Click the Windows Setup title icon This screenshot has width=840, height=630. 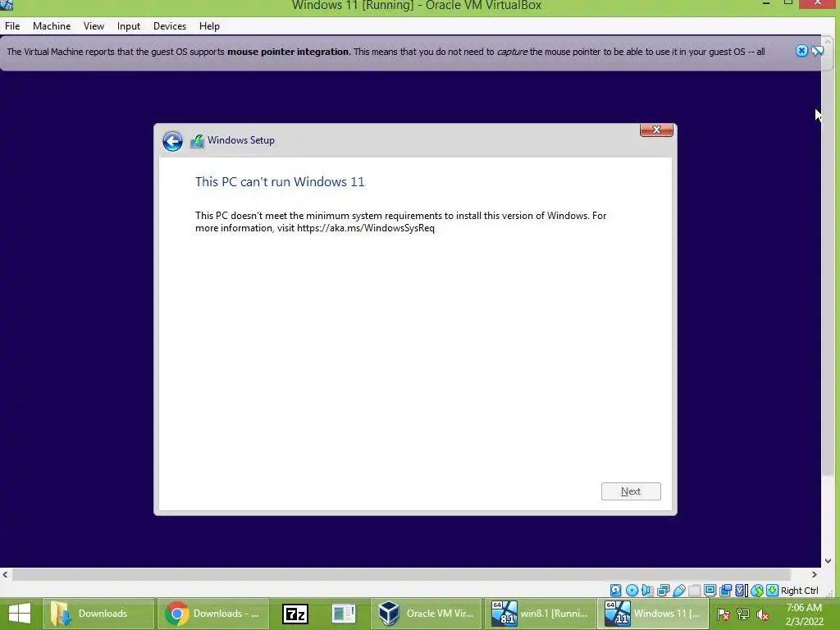[197, 141]
